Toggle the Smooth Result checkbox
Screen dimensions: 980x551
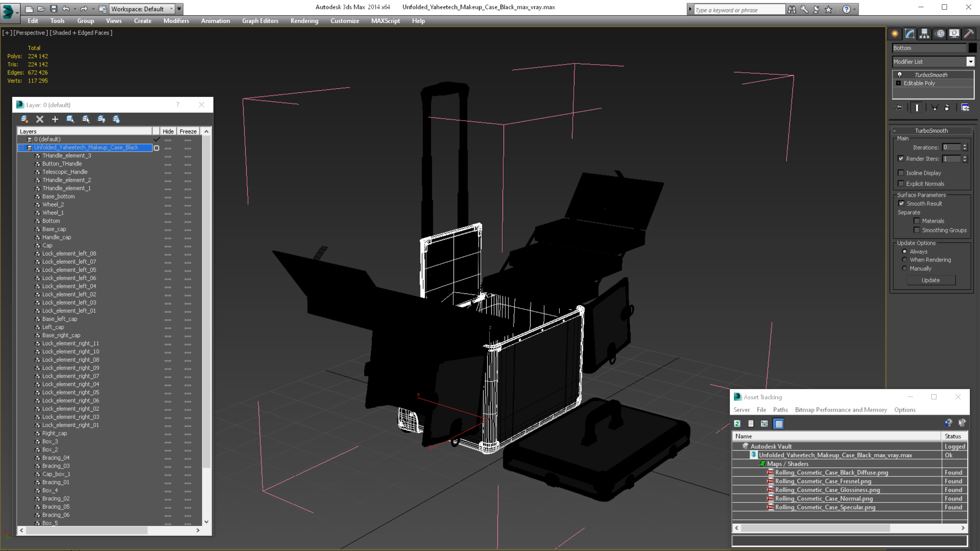click(x=901, y=203)
